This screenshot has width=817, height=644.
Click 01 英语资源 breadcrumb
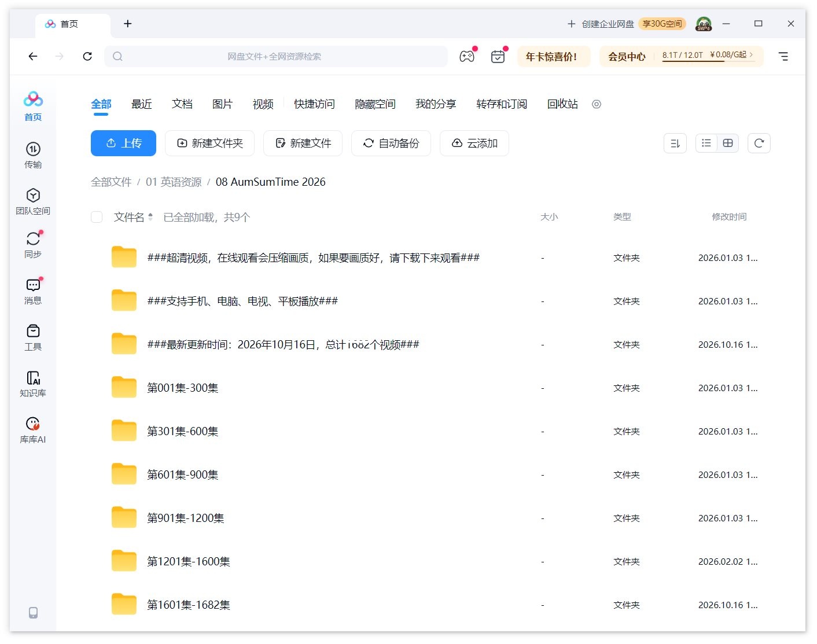(174, 182)
